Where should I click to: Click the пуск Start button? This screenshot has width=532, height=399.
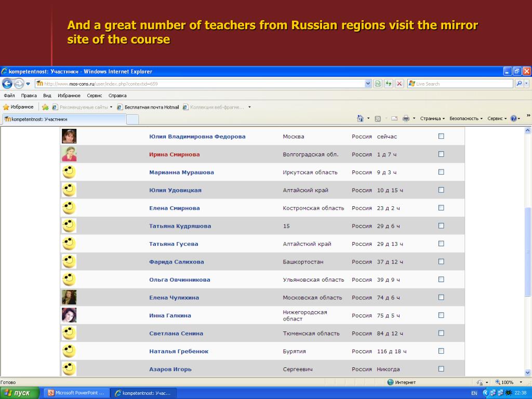point(20,393)
